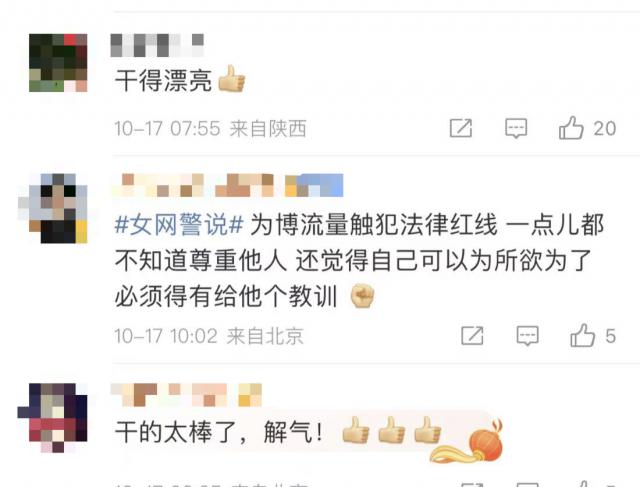Select the comment 干的太棒了，解气！
The image size is (640, 487).
(219, 432)
